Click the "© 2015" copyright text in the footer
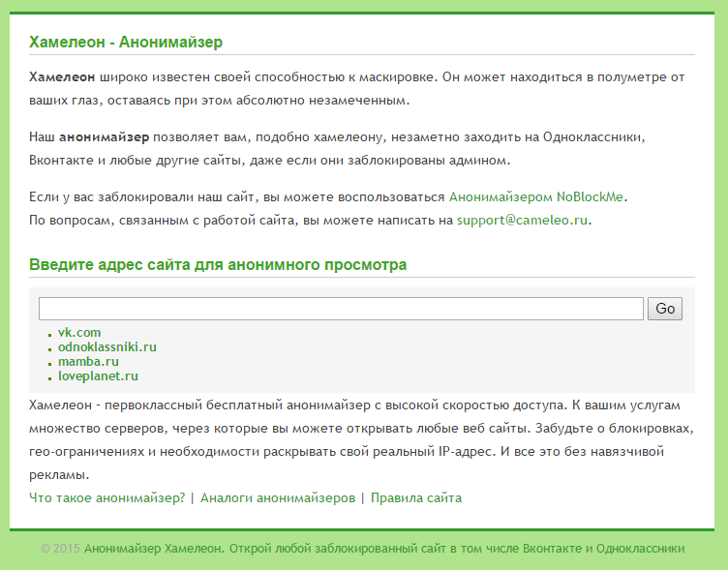 60,548
